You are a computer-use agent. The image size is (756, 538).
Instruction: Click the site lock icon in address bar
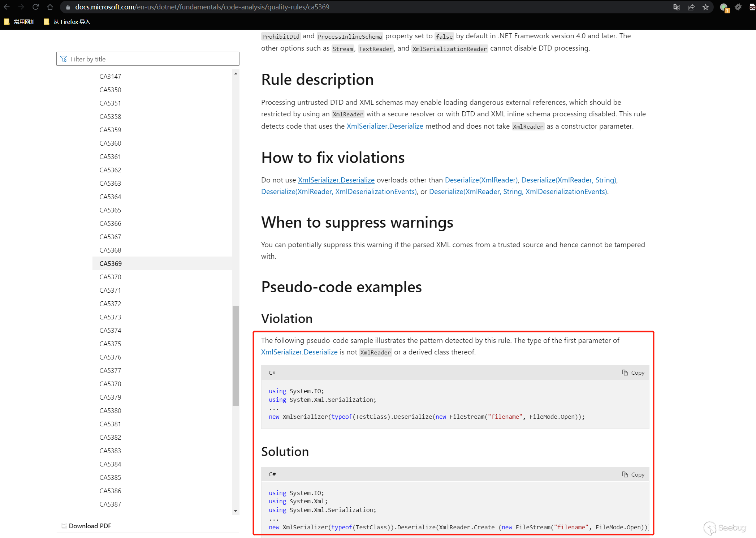(68, 7)
